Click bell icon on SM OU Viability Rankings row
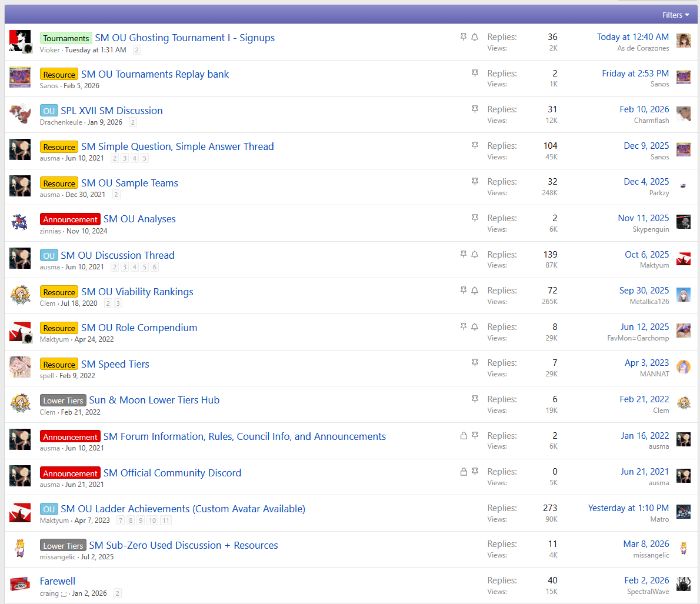The image size is (700, 604). [x=475, y=291]
